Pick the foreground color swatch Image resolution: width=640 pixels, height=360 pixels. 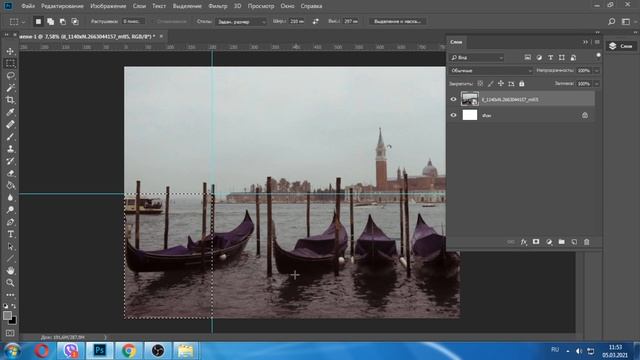pos(7,316)
